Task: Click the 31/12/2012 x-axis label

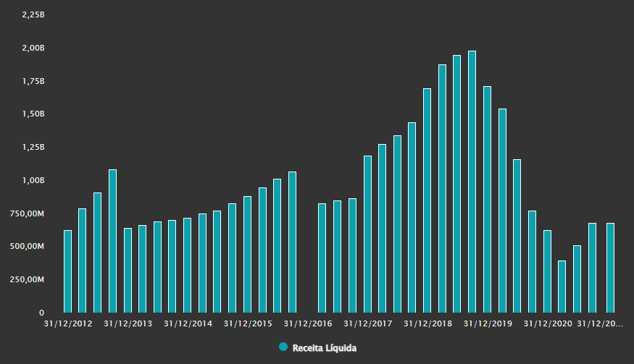Action: [68, 323]
